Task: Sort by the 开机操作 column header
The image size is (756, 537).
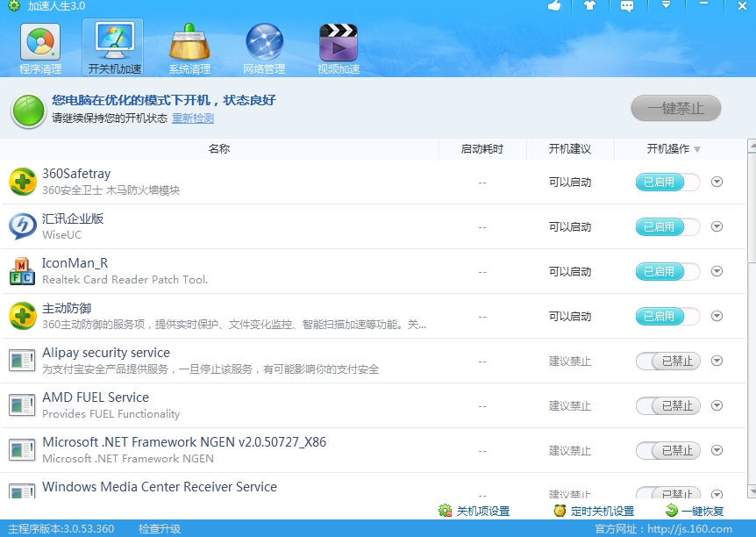Action: pyautogui.click(x=674, y=149)
